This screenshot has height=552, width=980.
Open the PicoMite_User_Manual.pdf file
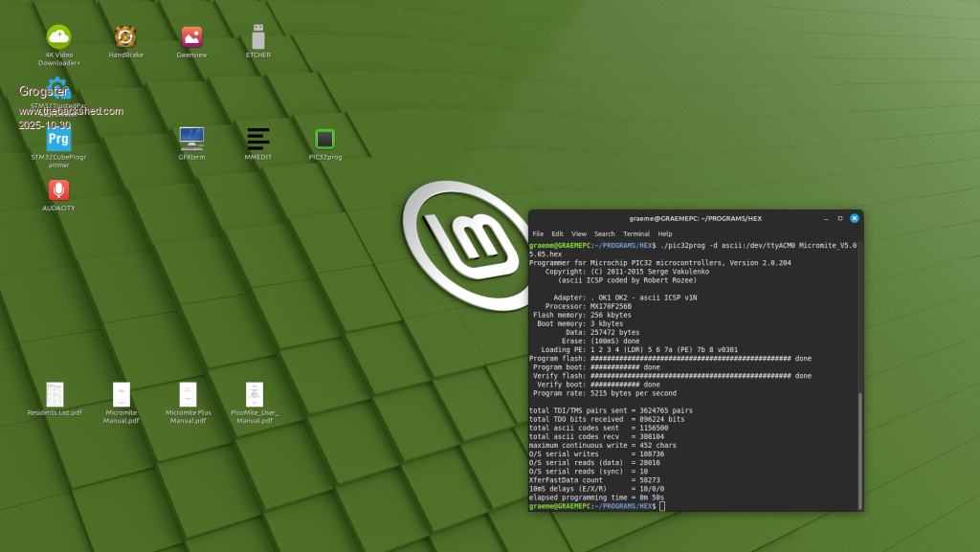tap(254, 395)
